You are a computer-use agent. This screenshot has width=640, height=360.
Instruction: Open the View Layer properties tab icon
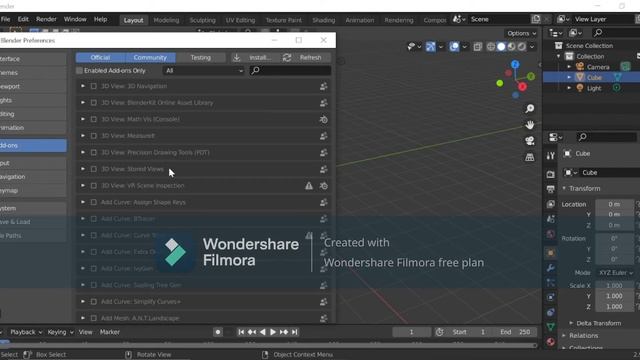click(x=551, y=204)
